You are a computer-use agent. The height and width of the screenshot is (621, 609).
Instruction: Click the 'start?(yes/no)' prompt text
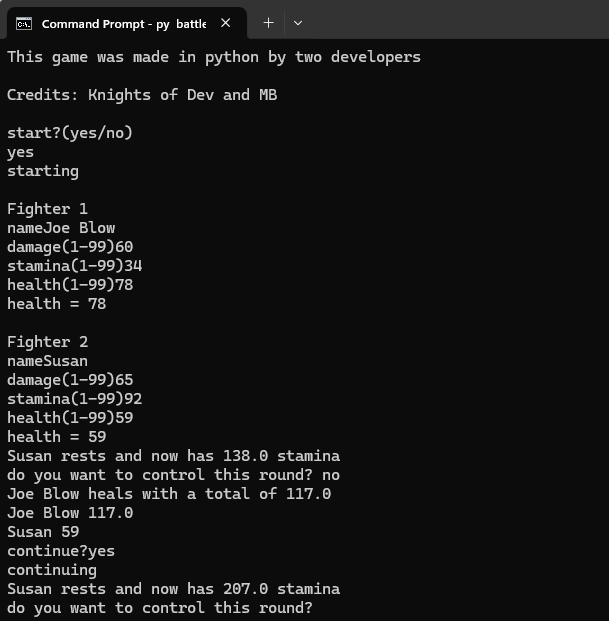tap(70, 133)
